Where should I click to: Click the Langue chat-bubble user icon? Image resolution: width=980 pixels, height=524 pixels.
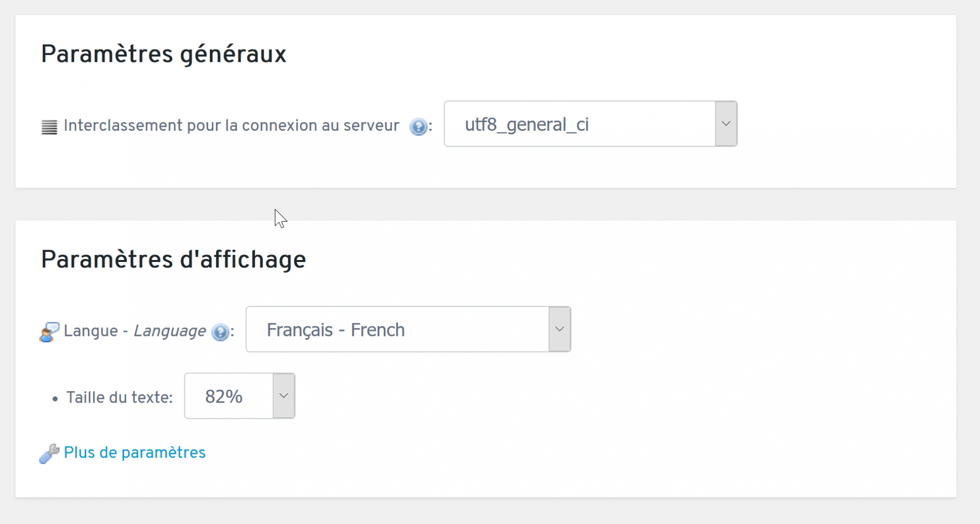coord(49,332)
